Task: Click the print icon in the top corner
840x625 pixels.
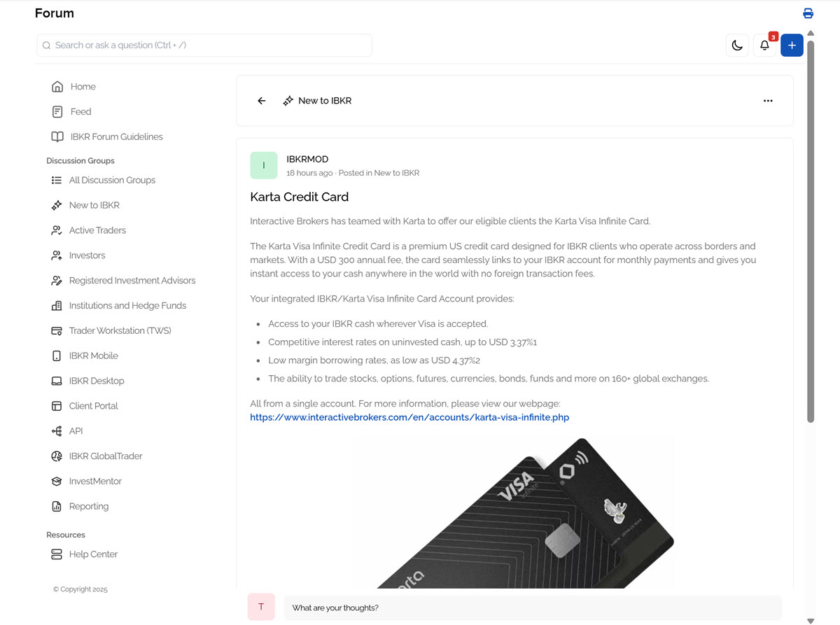Action: [808, 13]
